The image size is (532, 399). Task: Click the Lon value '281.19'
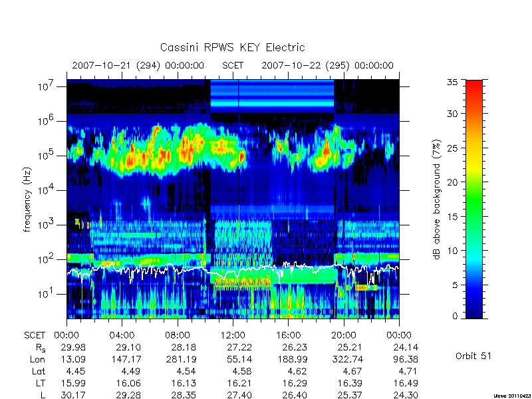tap(182, 359)
